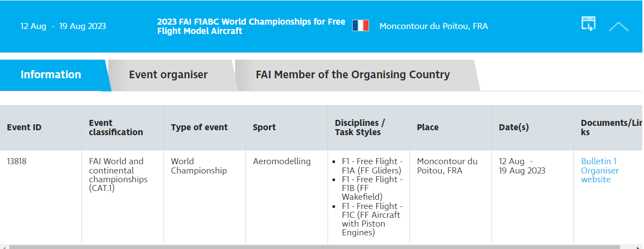Click the French flag icon
This screenshot has height=249, width=644.
tap(360, 26)
